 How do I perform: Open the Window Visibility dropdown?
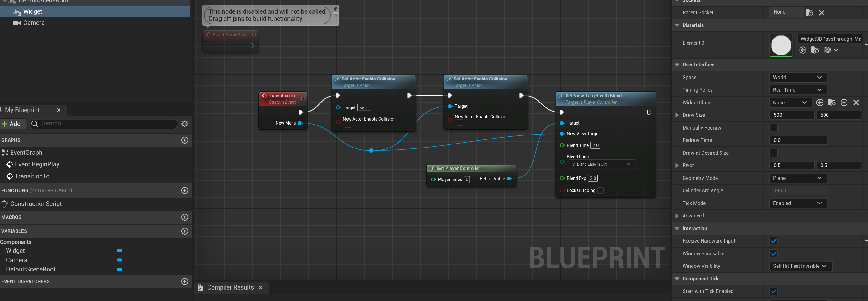(800, 266)
